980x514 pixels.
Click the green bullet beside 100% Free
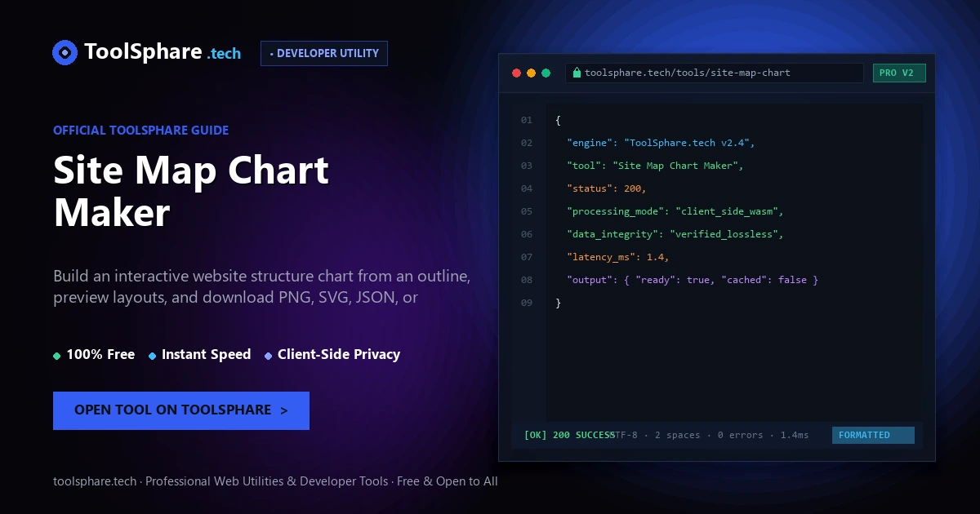[x=57, y=356]
